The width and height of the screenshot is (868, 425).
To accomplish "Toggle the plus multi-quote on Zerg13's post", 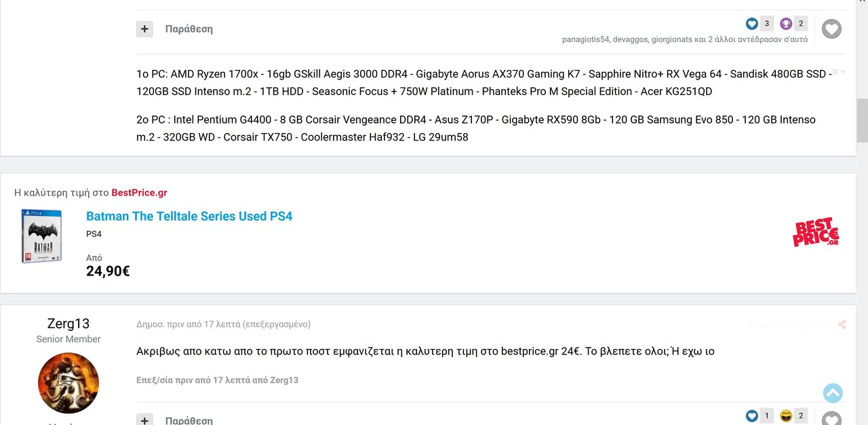I will click(x=144, y=420).
